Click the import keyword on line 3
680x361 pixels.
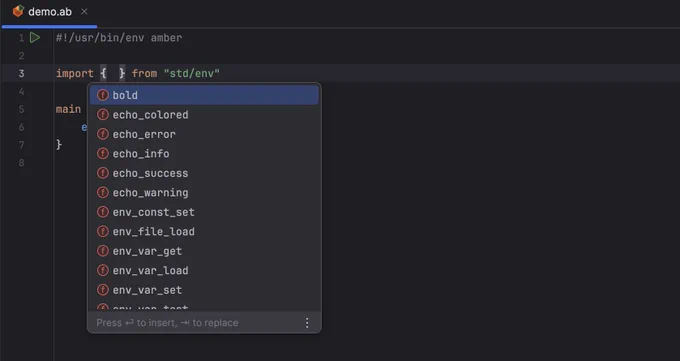tap(75, 73)
